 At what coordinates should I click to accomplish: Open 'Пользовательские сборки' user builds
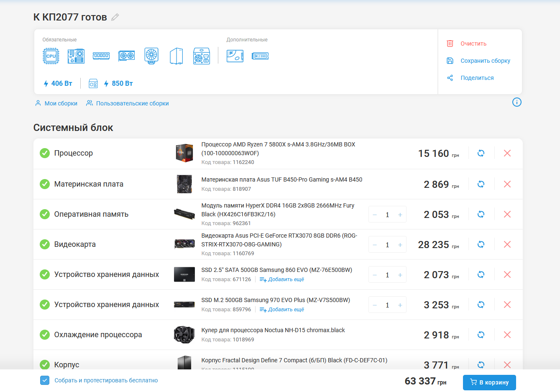click(128, 103)
